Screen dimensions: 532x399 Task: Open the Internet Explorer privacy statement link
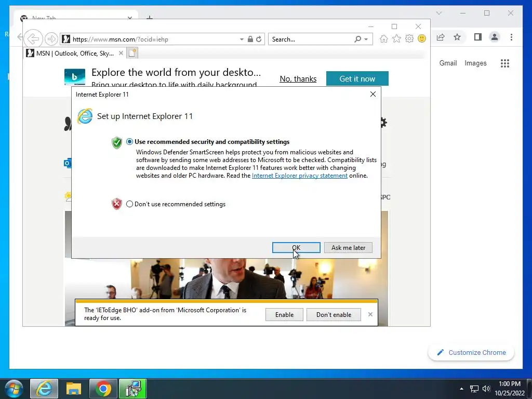click(x=300, y=176)
